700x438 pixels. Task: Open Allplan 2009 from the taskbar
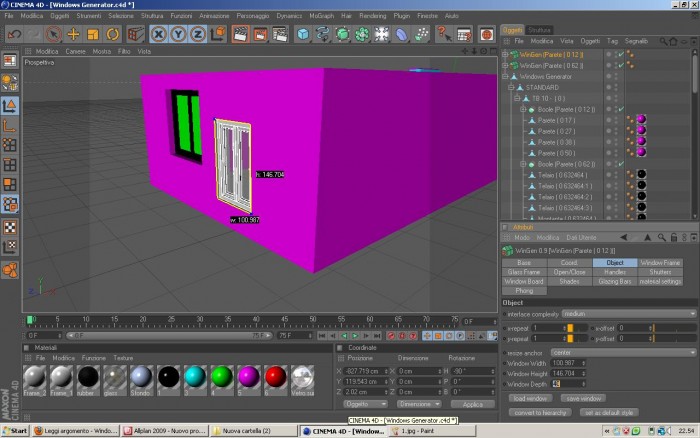tap(164, 431)
